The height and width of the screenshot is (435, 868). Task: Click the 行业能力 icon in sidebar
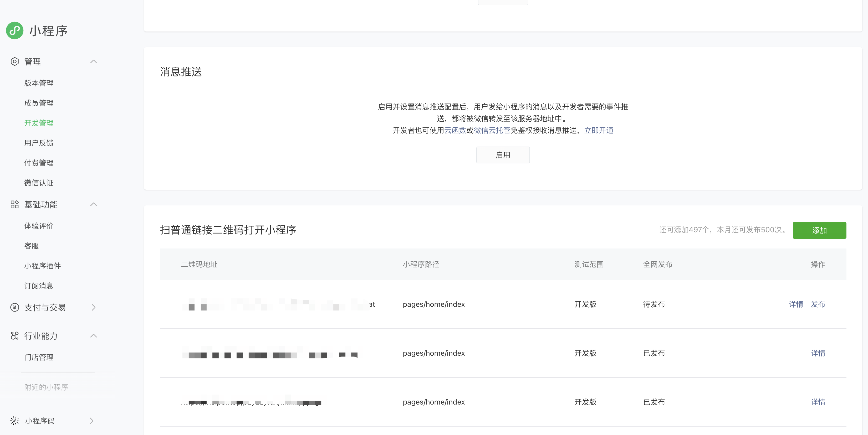14,336
